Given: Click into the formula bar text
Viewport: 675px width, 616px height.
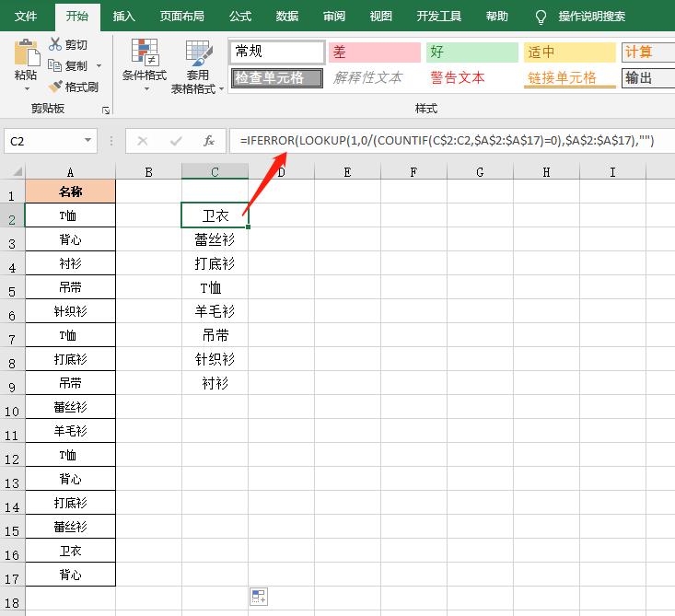Looking at the screenshot, I should [x=447, y=140].
